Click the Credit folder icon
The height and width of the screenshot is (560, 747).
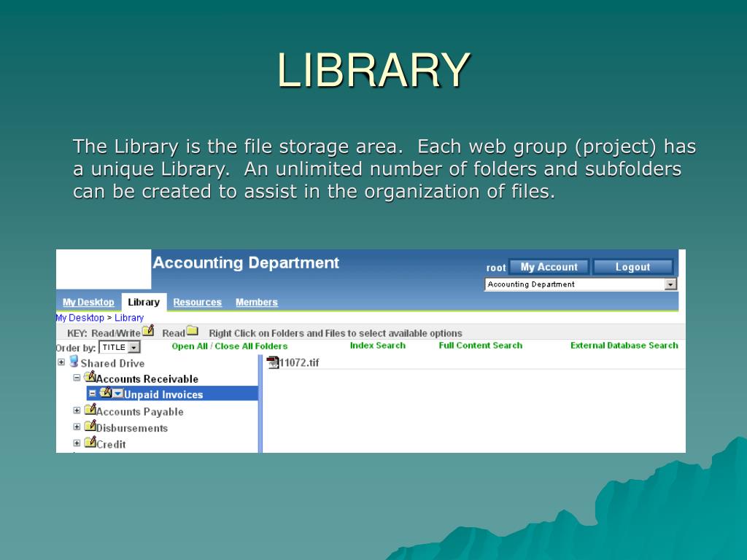[x=90, y=442]
